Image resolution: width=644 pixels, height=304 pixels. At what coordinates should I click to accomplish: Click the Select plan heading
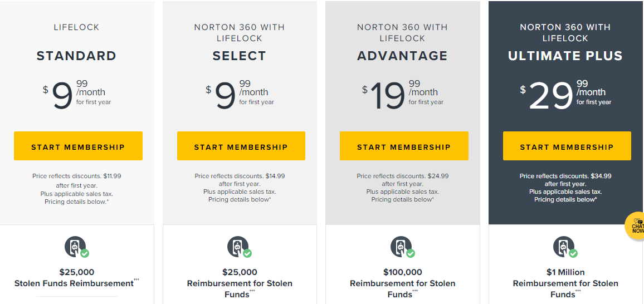tap(240, 56)
